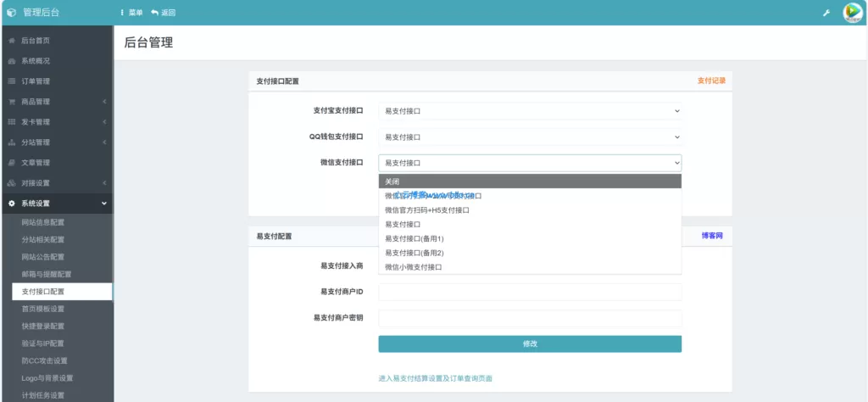Click the home icon beside 后台首页
The height and width of the screenshot is (402, 868).
point(12,41)
